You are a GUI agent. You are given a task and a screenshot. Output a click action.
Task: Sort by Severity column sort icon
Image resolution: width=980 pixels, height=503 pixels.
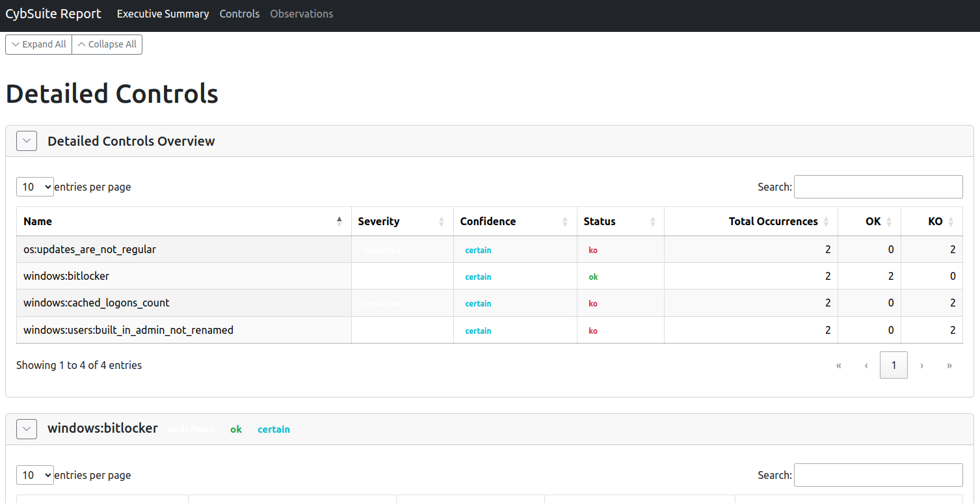442,222
